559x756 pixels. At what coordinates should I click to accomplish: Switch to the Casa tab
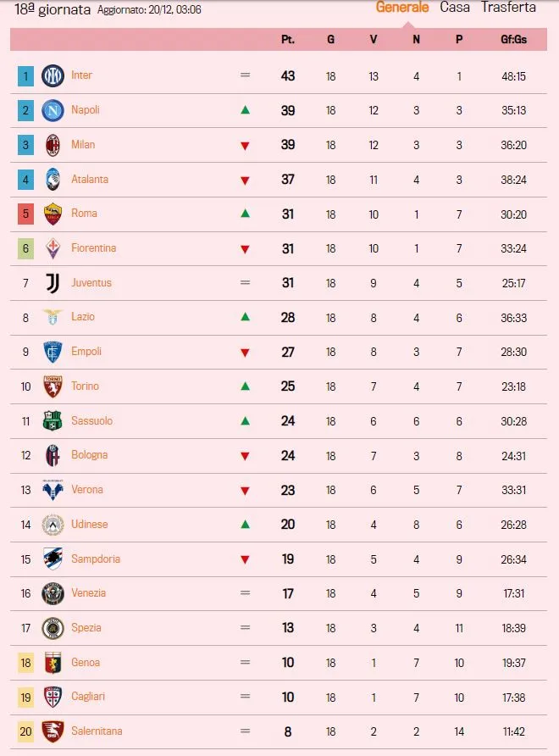pyautogui.click(x=455, y=8)
